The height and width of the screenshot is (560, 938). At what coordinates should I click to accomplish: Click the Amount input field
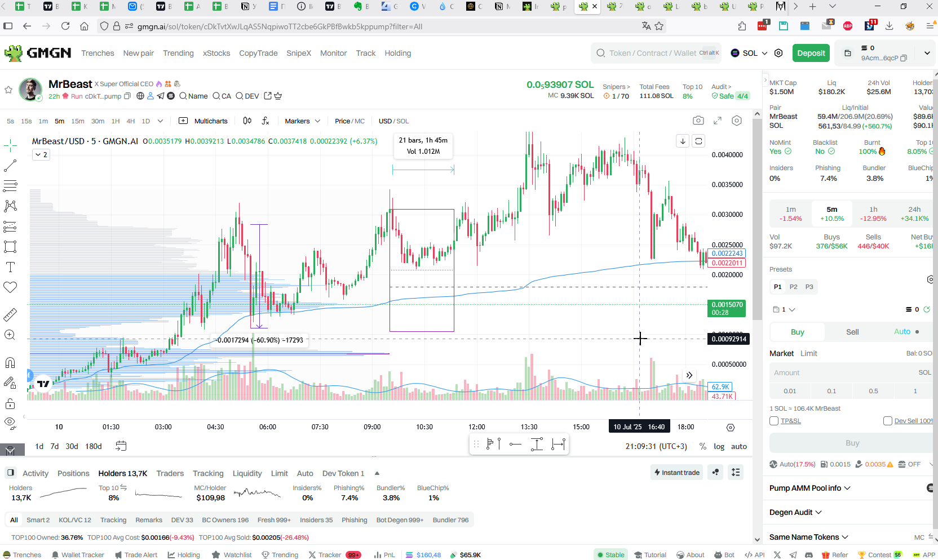click(x=851, y=372)
